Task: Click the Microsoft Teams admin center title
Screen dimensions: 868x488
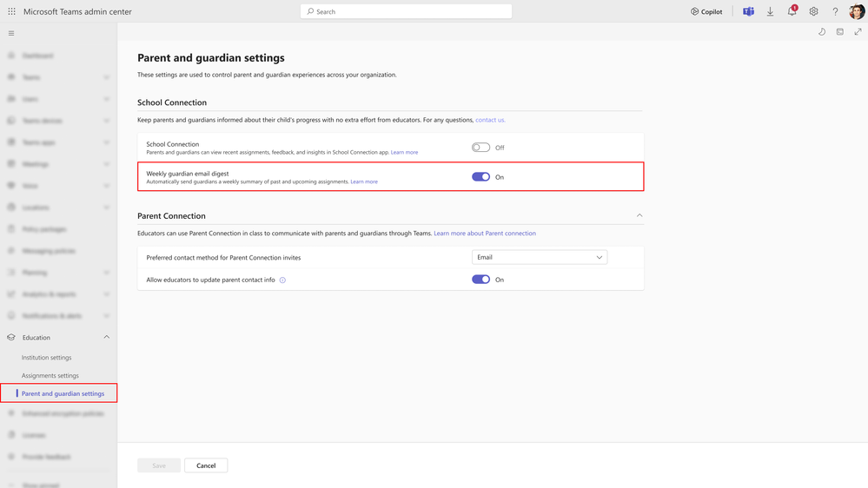Action: pos(77,11)
